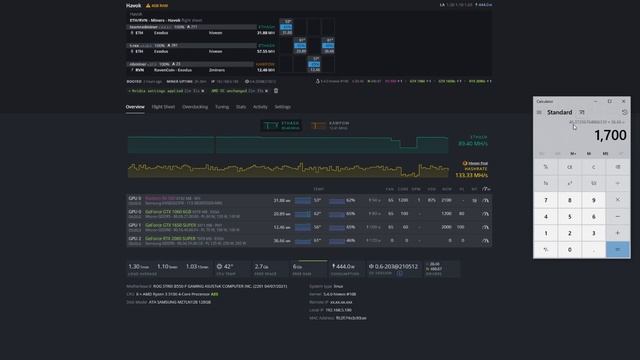Click the Standard mode title in Calculator

560,112
